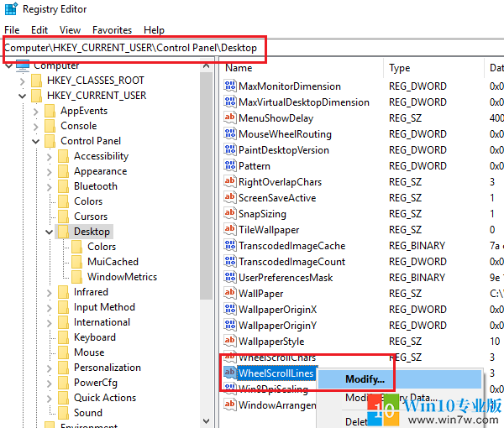The image size is (504, 428).
Task: Open the Edit menu
Action: (39, 30)
